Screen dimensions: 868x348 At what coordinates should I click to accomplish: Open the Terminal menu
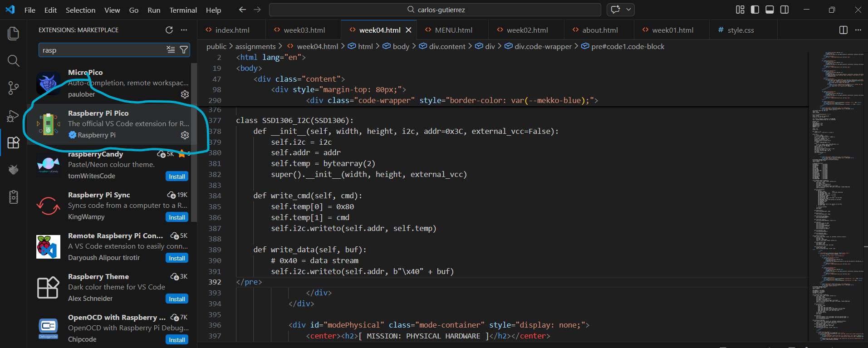pos(183,10)
